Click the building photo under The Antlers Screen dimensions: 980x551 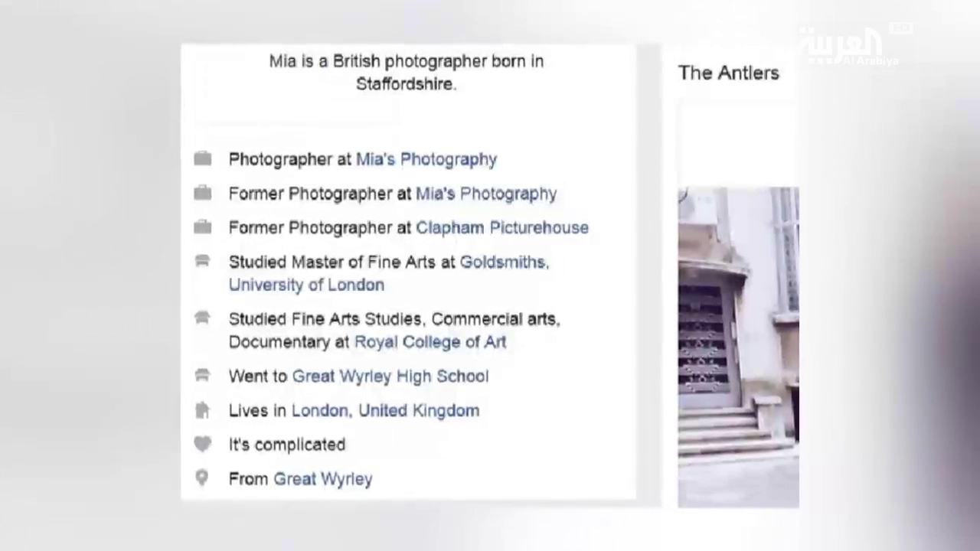(x=738, y=347)
